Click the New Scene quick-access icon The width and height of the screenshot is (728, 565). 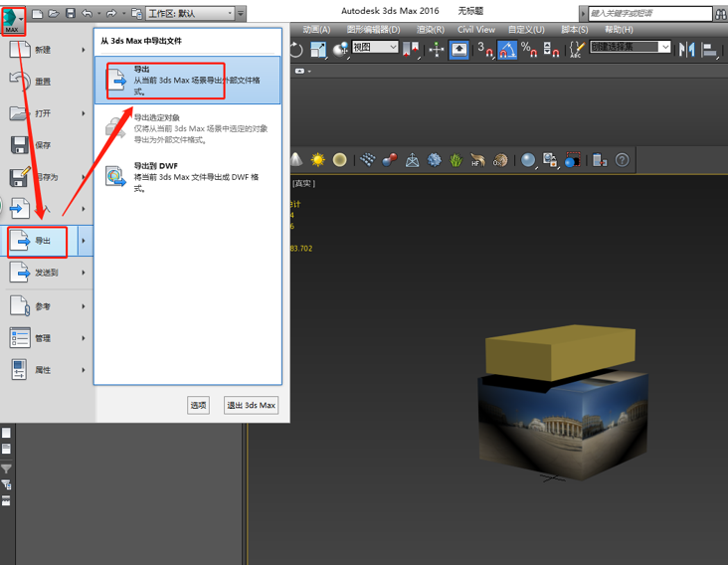click(37, 14)
